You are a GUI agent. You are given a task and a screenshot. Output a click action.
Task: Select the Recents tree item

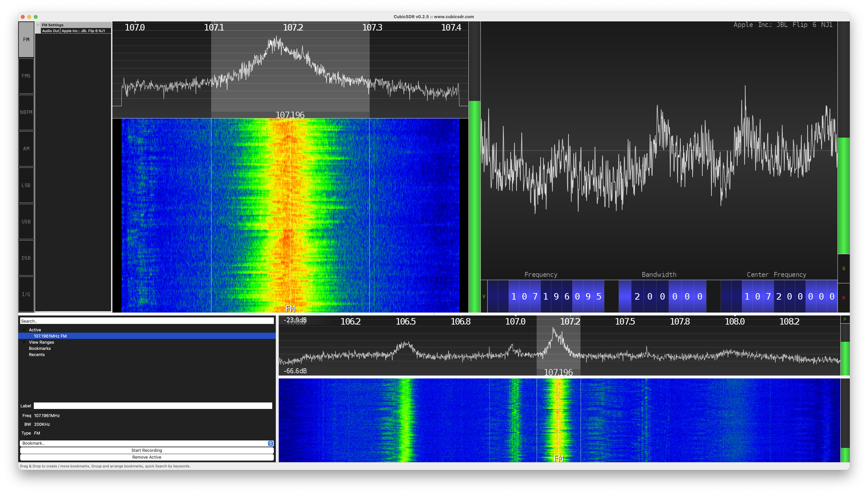(36, 354)
